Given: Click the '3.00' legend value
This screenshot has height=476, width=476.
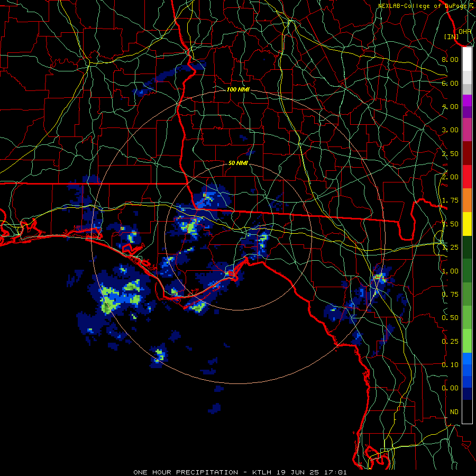Looking at the screenshot, I should click(x=450, y=130).
